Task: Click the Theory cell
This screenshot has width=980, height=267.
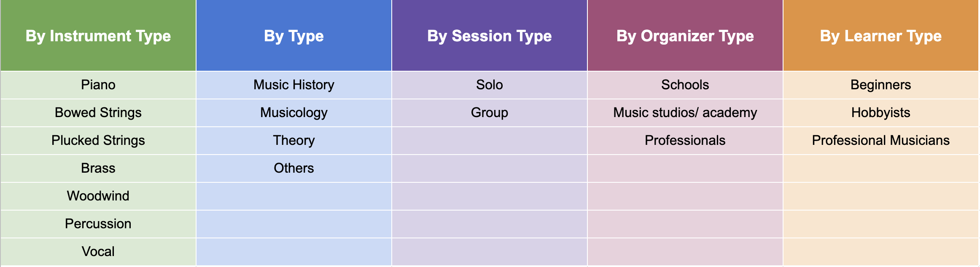Action: (294, 141)
